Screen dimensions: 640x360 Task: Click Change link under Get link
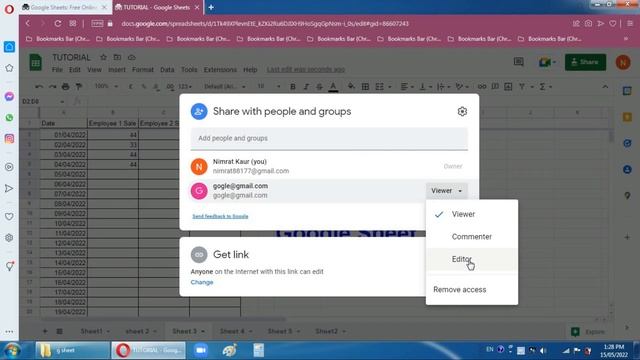(202, 282)
